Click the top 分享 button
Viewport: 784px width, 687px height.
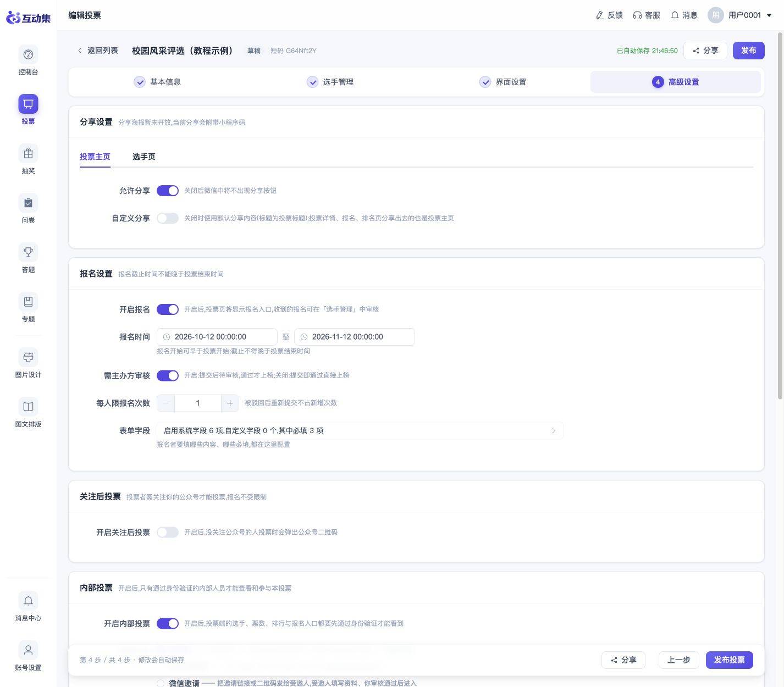coord(705,51)
